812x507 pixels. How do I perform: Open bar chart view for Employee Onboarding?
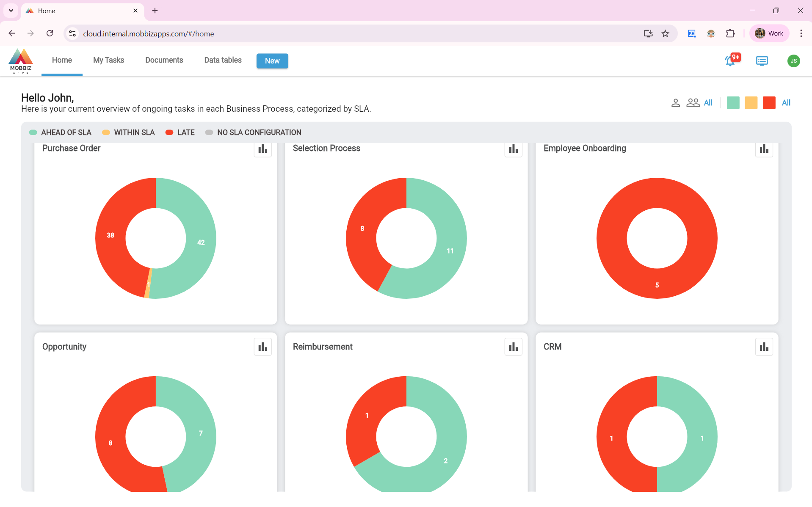pos(764,149)
